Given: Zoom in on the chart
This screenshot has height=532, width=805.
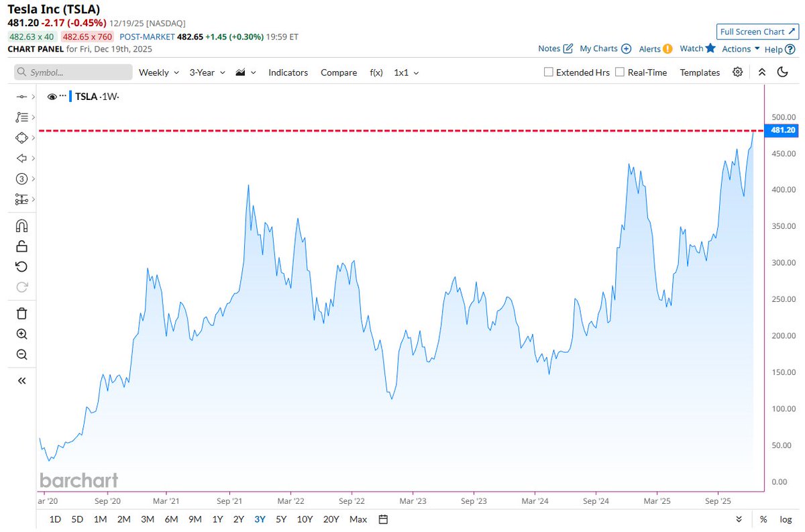Looking at the screenshot, I should pyautogui.click(x=21, y=334).
